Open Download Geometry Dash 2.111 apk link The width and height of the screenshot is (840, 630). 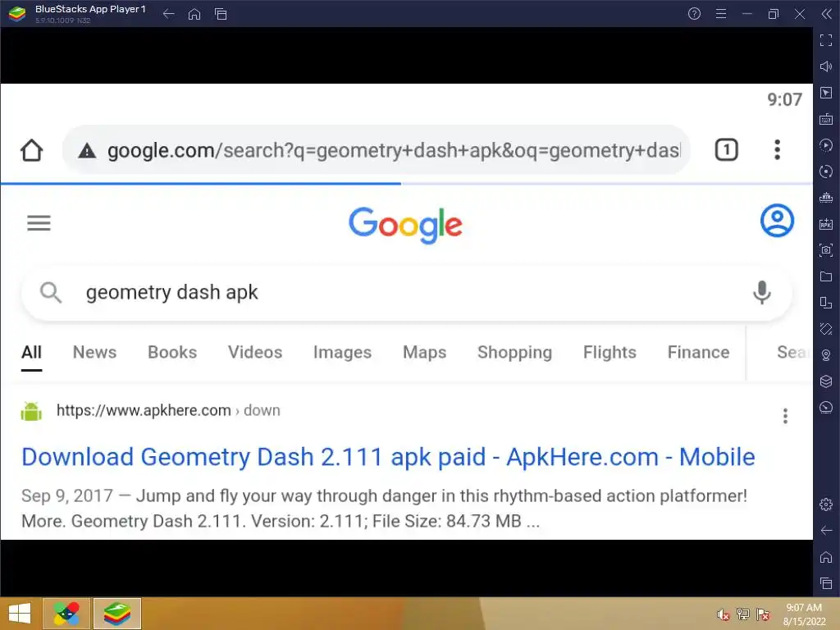point(388,457)
